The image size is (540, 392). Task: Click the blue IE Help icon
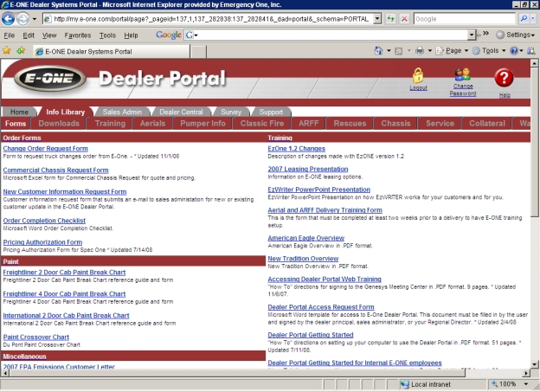514,51
